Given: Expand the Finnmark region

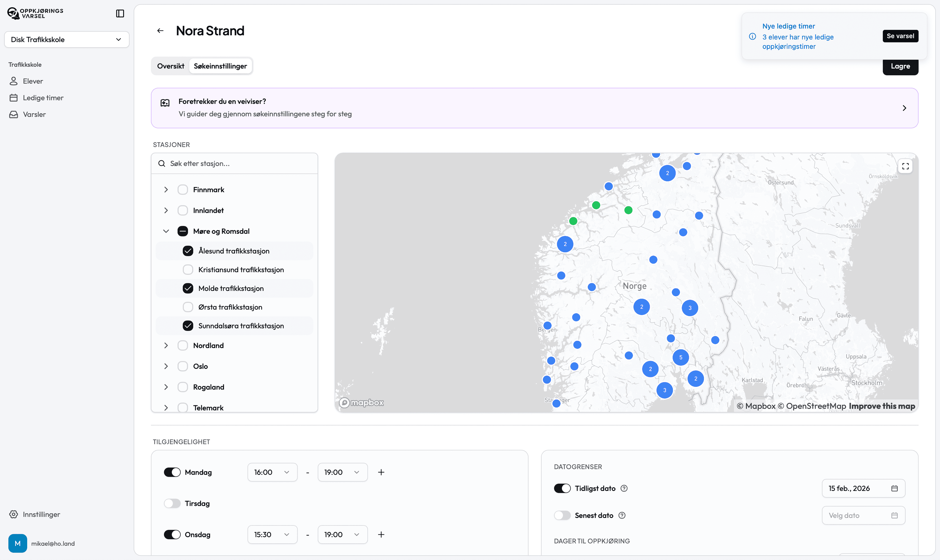Looking at the screenshot, I should click(x=166, y=189).
